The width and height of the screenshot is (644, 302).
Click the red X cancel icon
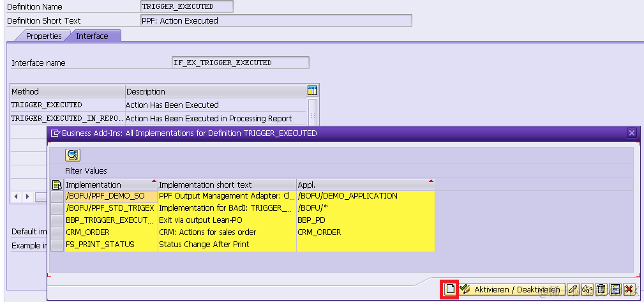tap(629, 289)
